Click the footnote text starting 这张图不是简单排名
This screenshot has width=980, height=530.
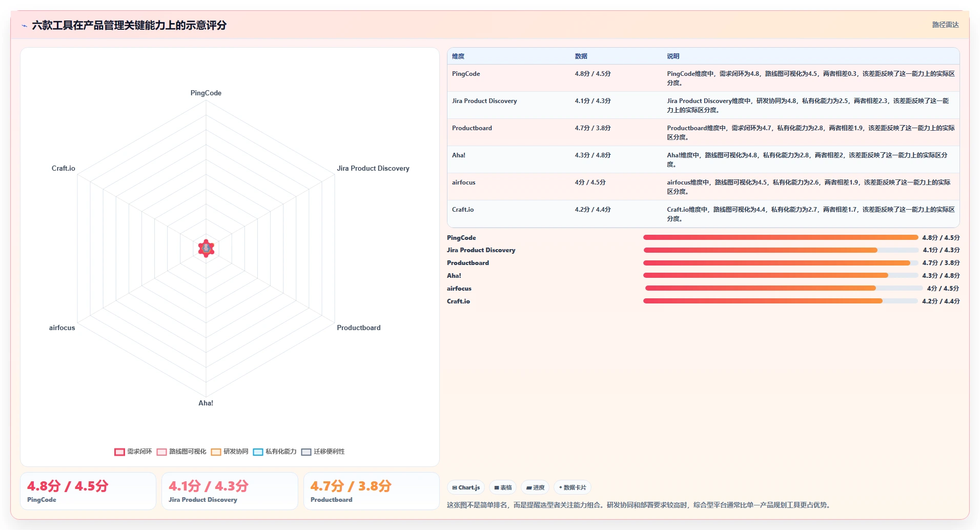(x=639, y=505)
